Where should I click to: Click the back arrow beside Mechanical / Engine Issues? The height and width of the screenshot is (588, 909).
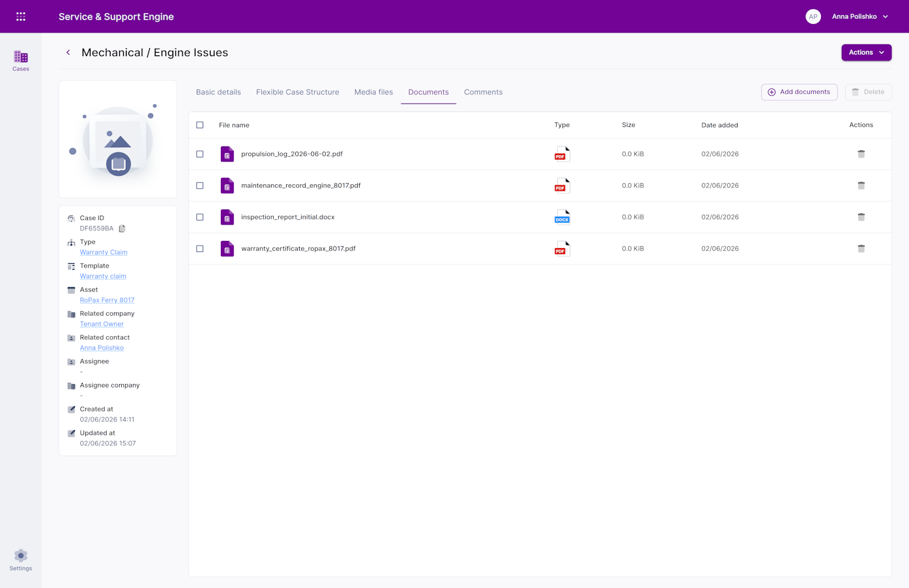click(x=68, y=53)
